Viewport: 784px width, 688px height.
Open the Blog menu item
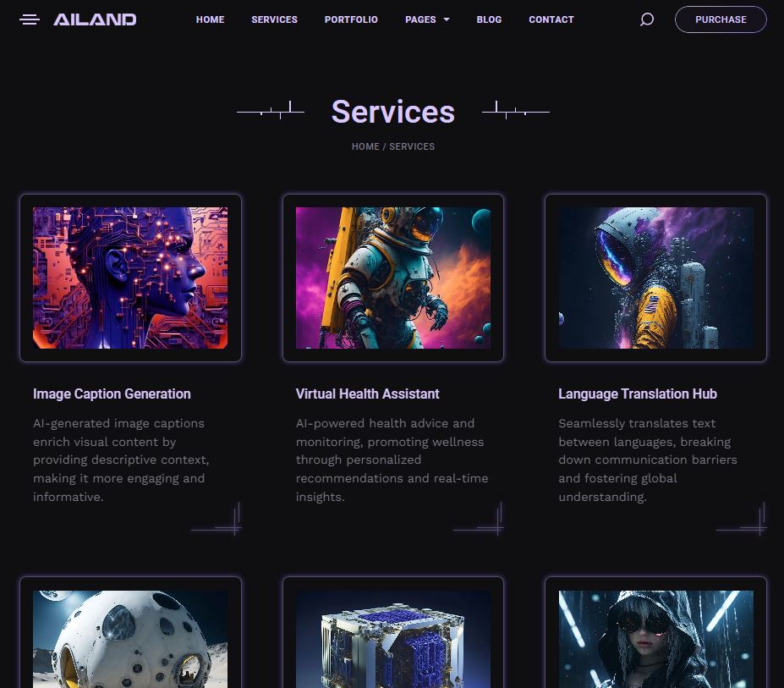tap(489, 19)
